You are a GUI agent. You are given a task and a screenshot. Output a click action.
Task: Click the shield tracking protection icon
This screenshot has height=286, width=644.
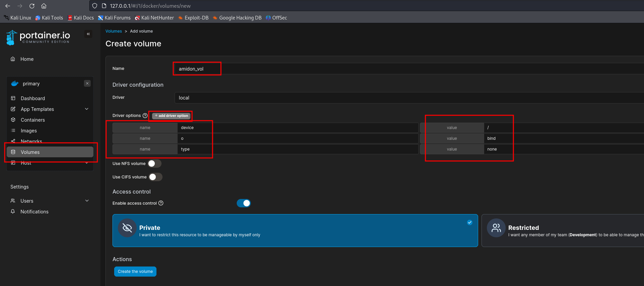[x=95, y=6]
